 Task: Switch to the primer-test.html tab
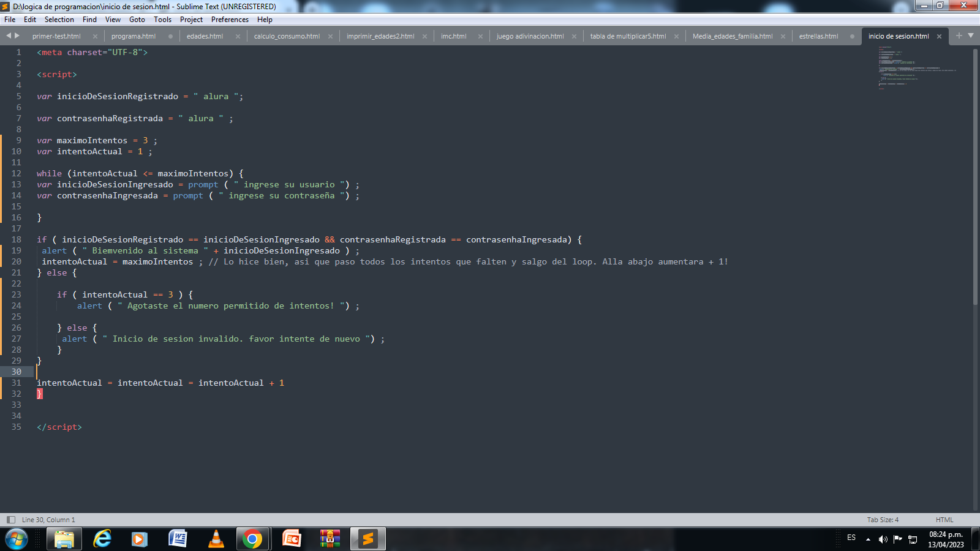(x=56, y=36)
